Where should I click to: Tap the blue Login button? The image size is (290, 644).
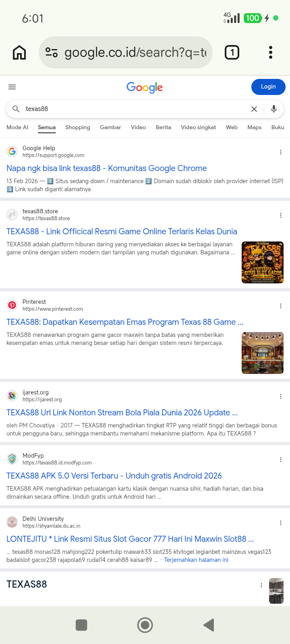[268, 87]
